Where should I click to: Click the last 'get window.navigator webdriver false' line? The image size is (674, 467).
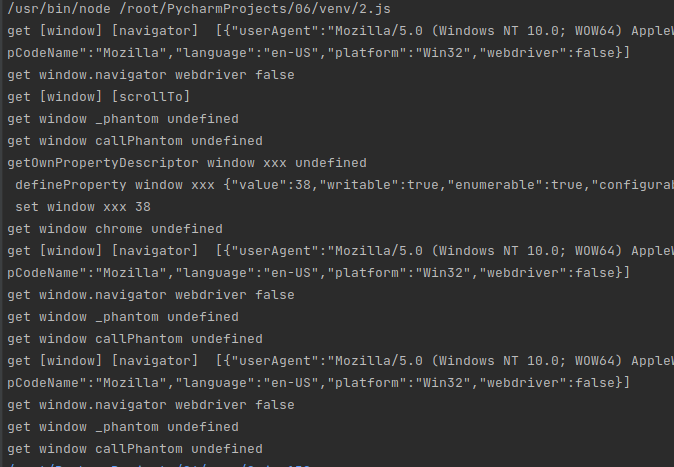point(150,405)
